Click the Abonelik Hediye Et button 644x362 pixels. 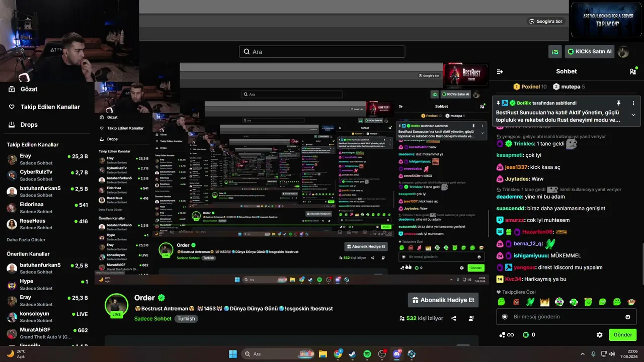443,300
